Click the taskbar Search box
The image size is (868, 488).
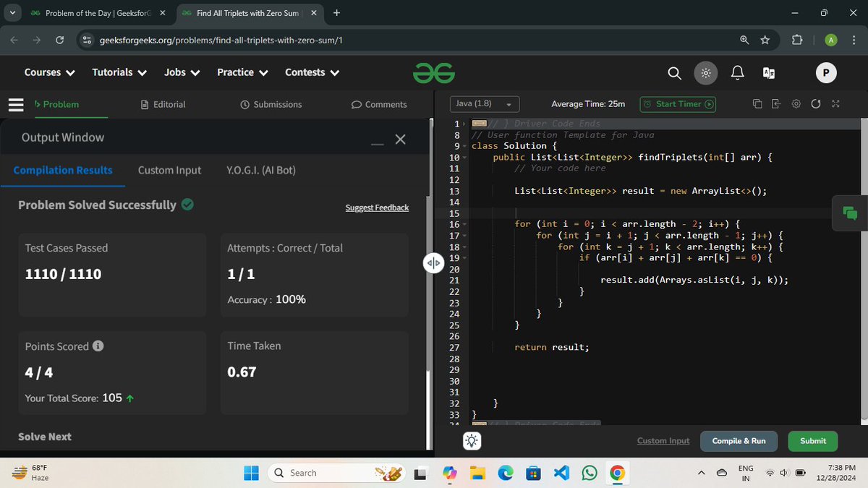pyautogui.click(x=338, y=473)
